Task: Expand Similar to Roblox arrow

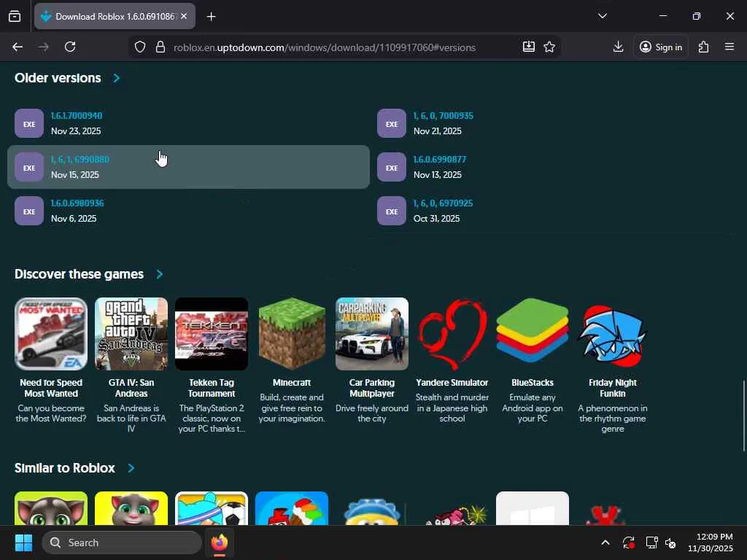Action: pos(131,468)
